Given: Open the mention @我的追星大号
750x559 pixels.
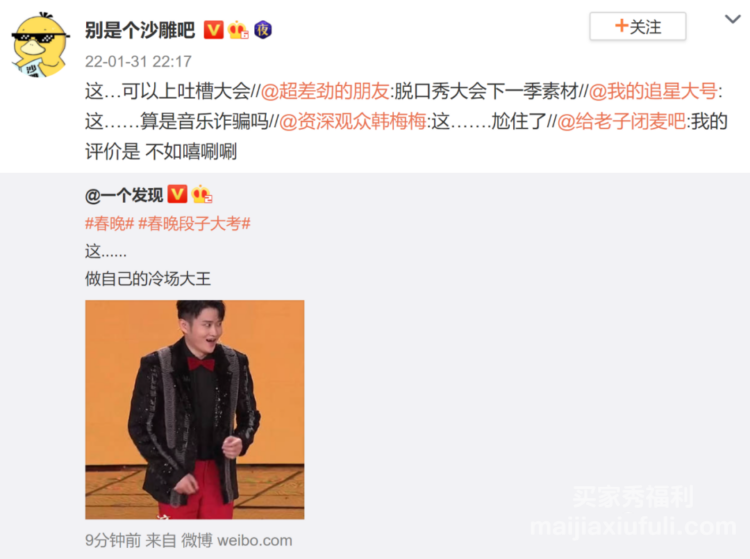Looking at the screenshot, I should (x=653, y=91).
